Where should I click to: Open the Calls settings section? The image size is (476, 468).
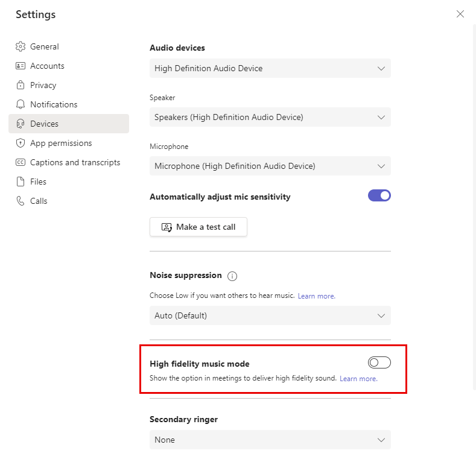39,201
